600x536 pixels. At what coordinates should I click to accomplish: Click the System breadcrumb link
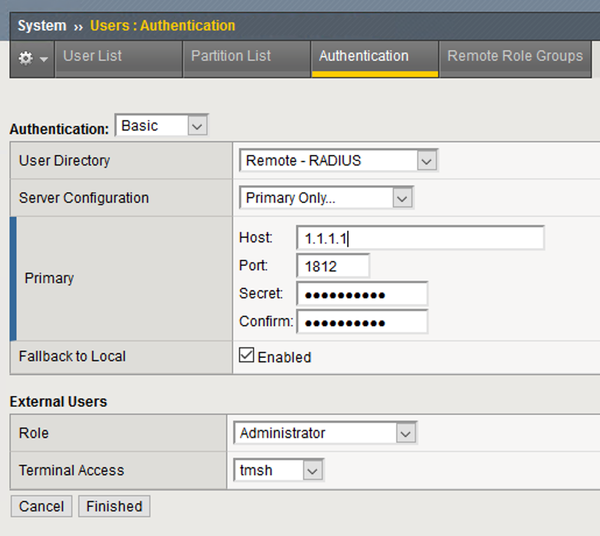[42, 25]
